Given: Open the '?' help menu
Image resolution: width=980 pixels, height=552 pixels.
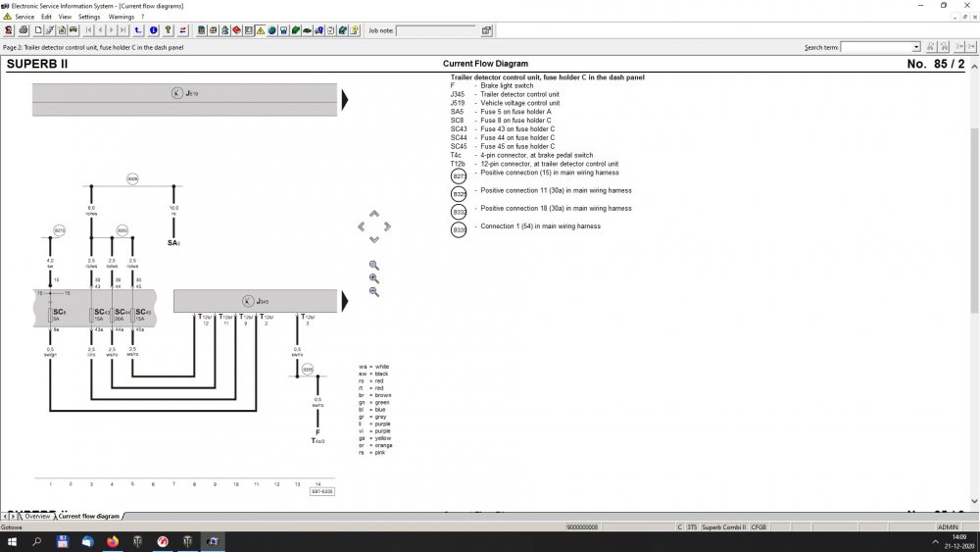Looking at the screenshot, I should [142, 17].
